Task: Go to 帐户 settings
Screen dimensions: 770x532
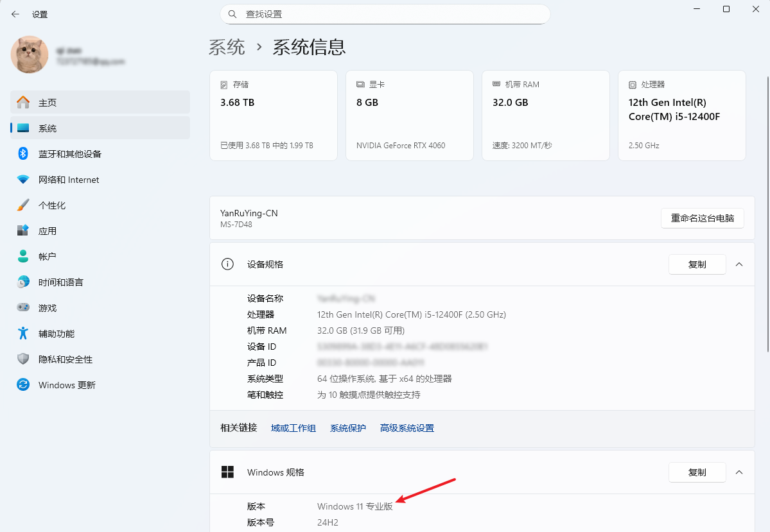Action: tap(48, 257)
